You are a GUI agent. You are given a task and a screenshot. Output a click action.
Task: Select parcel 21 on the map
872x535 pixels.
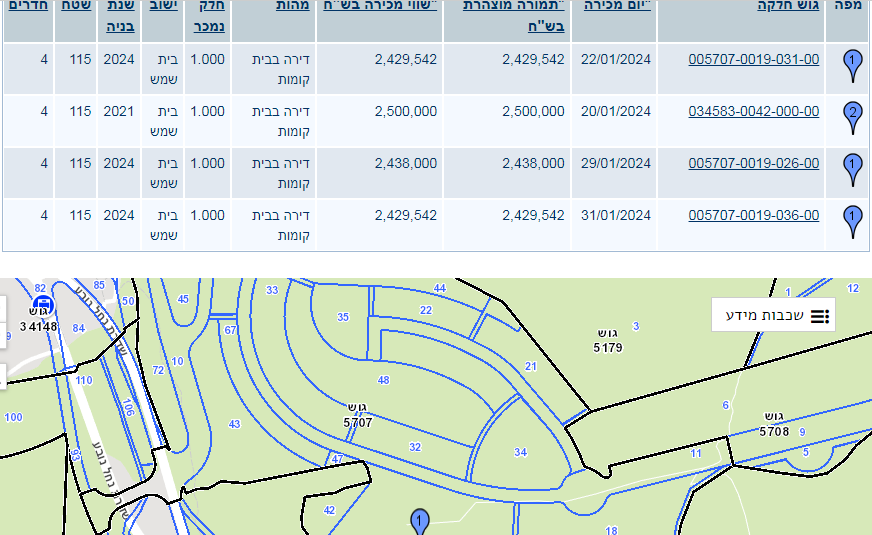click(x=531, y=366)
